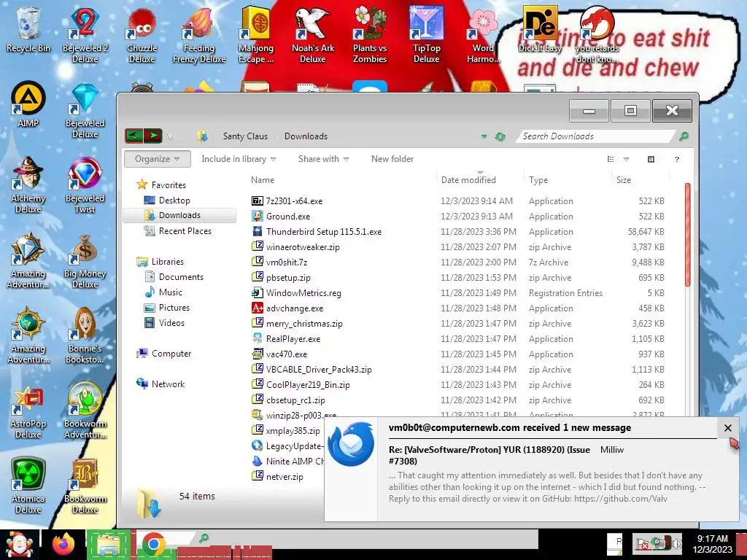Open the Organize dropdown menu
Viewport: 747px width, 560px height.
pyautogui.click(x=158, y=159)
